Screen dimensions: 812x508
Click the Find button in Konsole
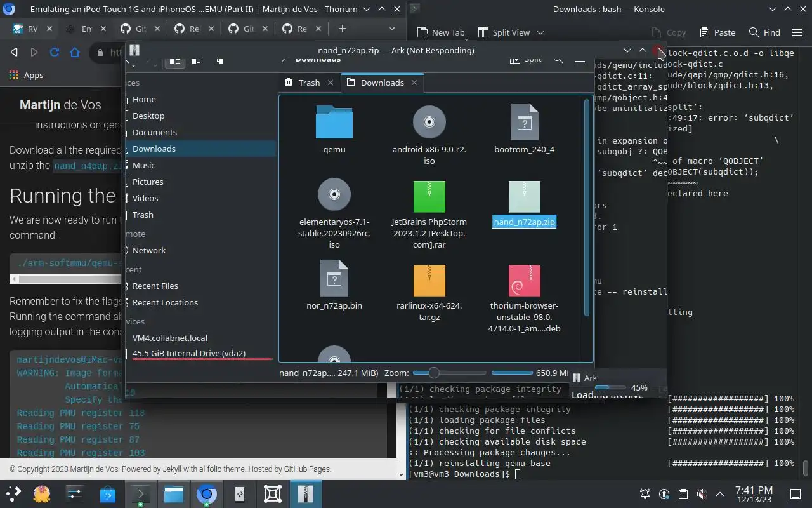[764, 32]
